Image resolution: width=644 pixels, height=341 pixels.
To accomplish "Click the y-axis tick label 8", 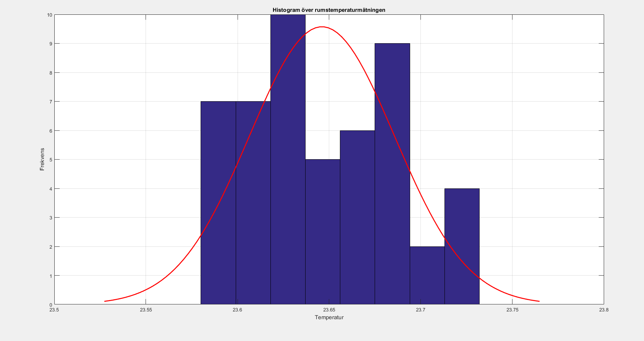I will [x=50, y=73].
